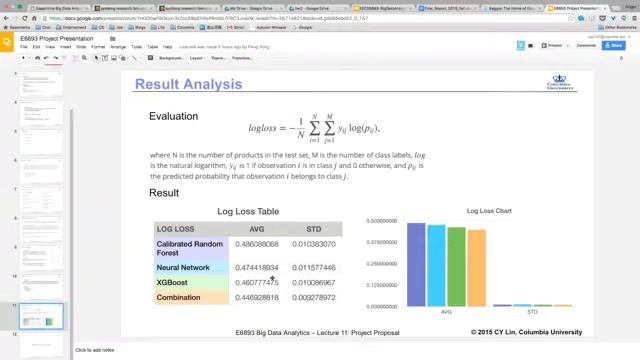This screenshot has width=640, height=360.
Task: Click the Present button
Action: click(x=552, y=45)
